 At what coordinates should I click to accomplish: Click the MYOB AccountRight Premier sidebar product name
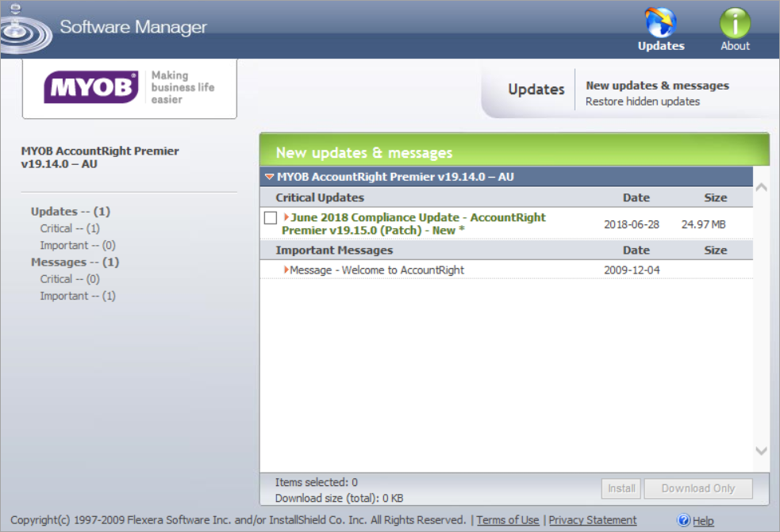[x=99, y=157]
